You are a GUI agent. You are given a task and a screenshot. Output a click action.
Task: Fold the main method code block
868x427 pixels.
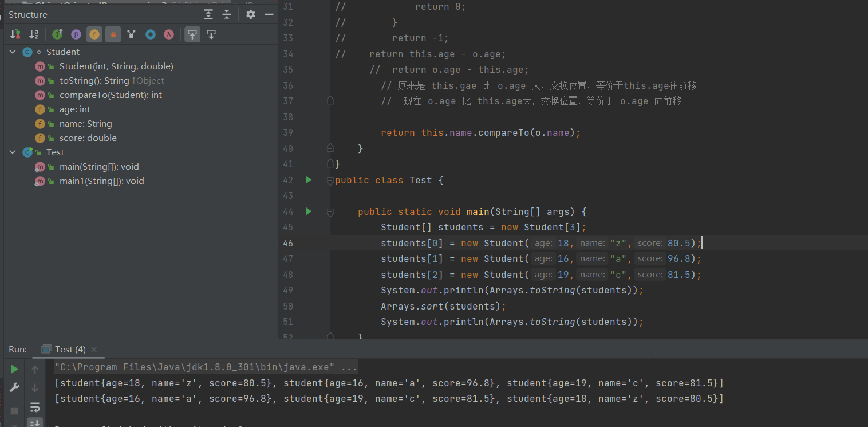(330, 212)
